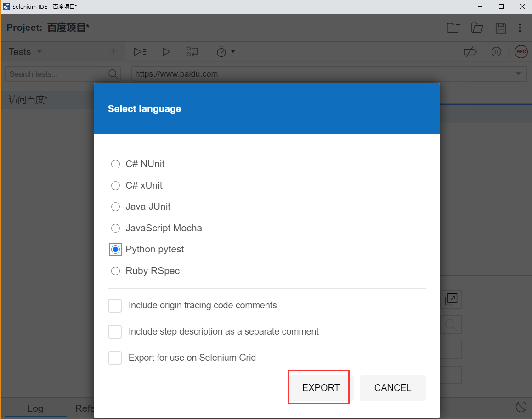Image resolution: width=532 pixels, height=419 pixels.
Task: Click the search tests input field
Action: [x=60, y=73]
